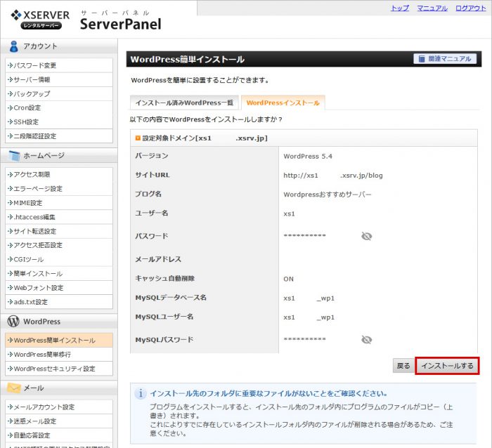
Task: Open the マニュアル link in the header
Action: click(x=432, y=8)
